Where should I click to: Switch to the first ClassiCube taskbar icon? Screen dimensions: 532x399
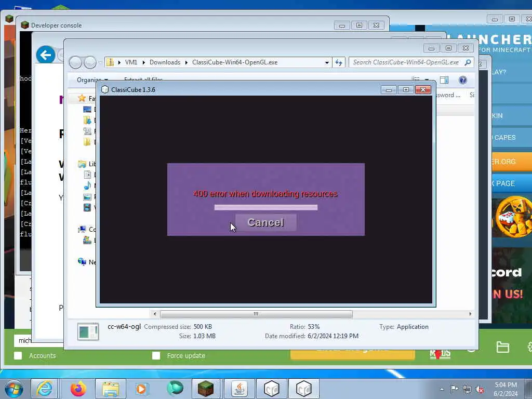click(271, 389)
